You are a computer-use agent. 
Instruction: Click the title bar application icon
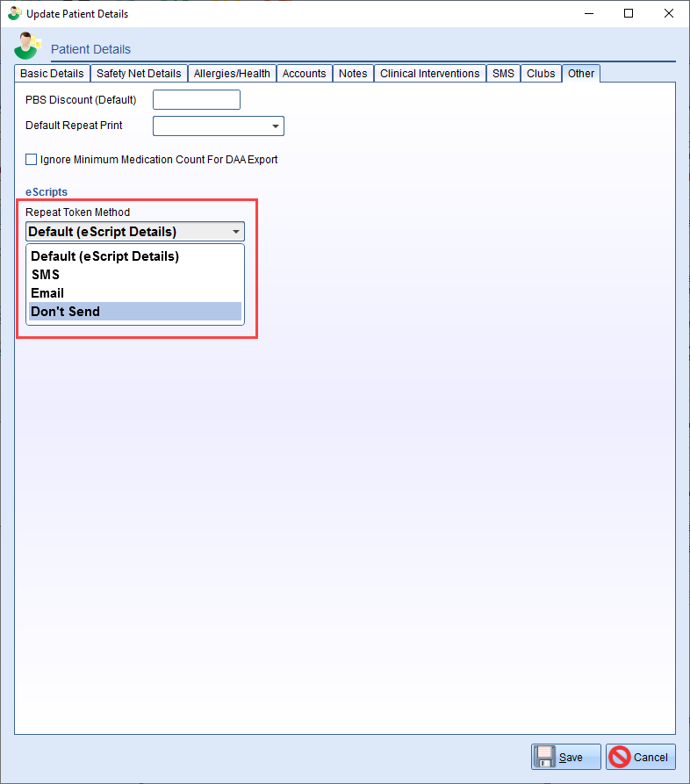tap(15, 13)
